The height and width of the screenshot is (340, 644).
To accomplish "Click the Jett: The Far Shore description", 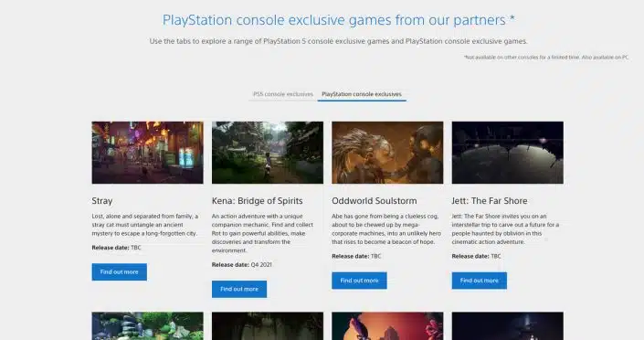I will [505, 229].
